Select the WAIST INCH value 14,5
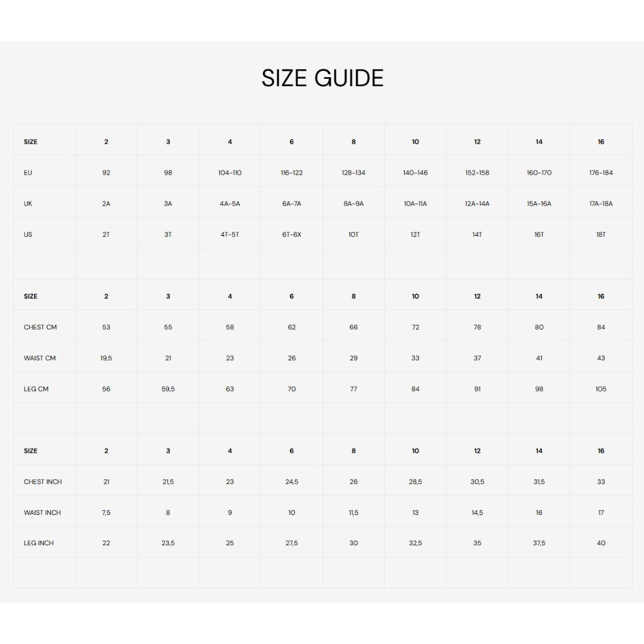644x644 pixels. 477,512
